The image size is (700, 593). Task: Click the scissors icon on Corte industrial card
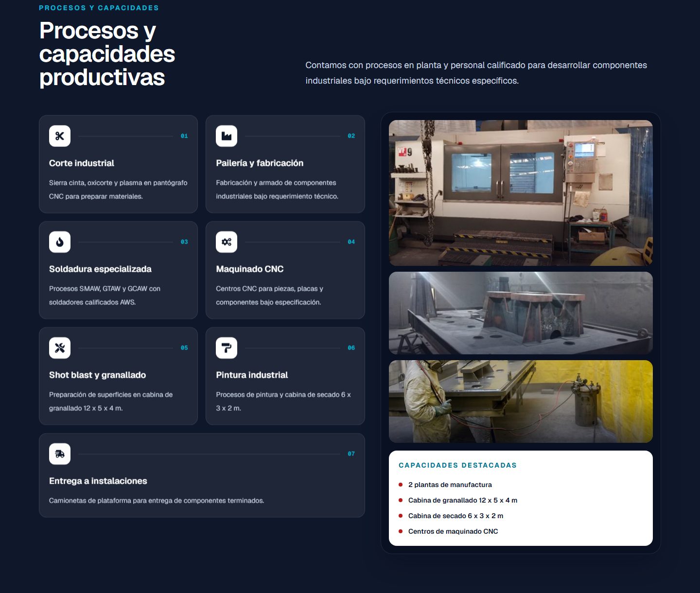[60, 136]
